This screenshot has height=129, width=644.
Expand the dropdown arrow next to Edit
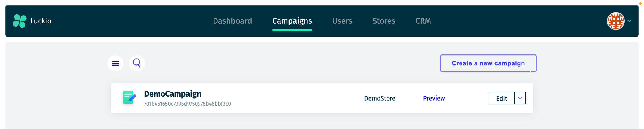click(x=520, y=98)
